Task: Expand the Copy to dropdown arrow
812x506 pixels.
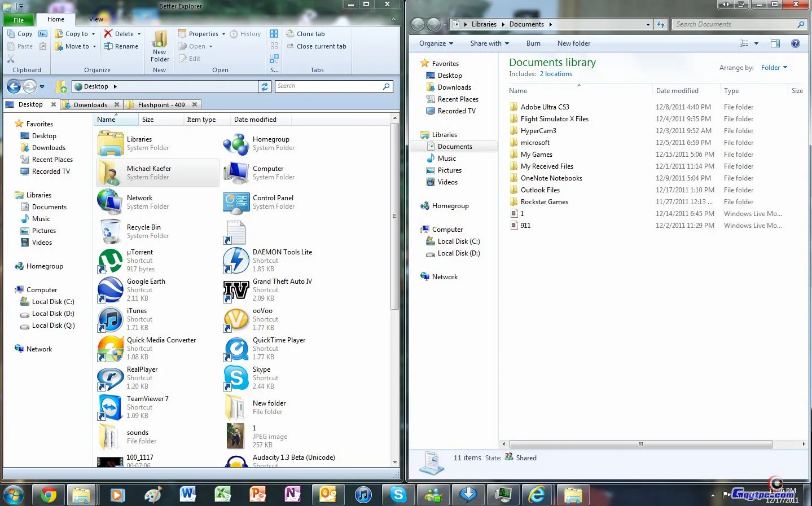Action: (94, 34)
